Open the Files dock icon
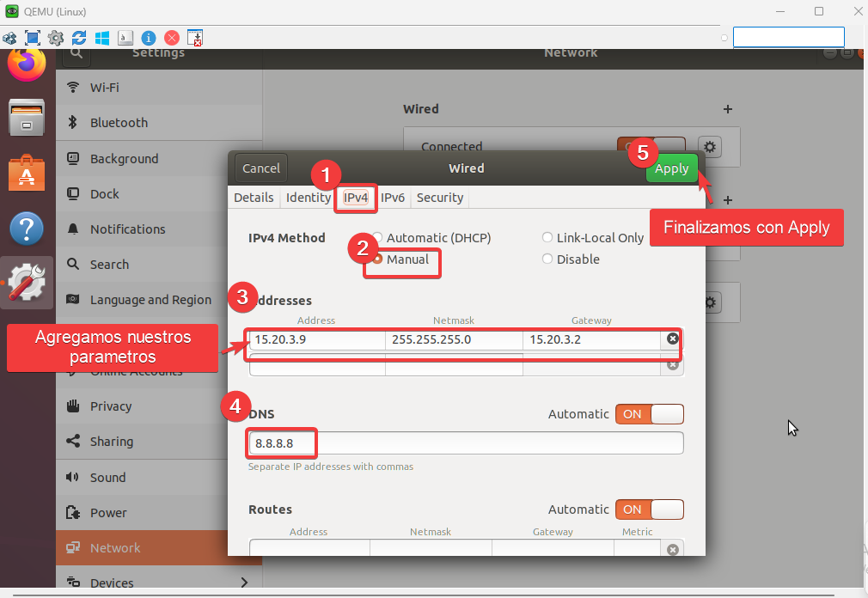Viewport: 868px width, 598px height. tap(27, 117)
